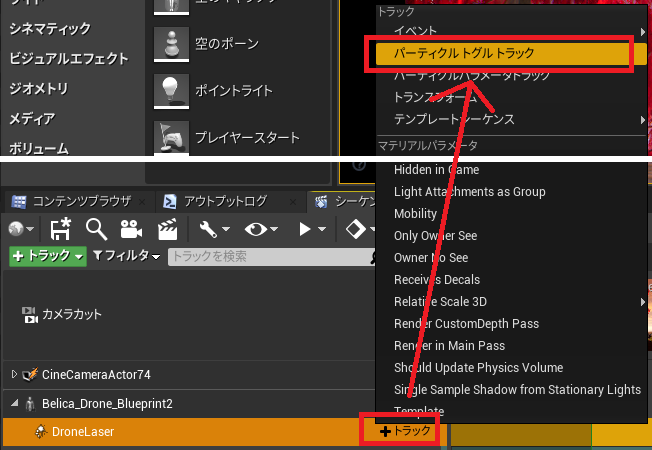
Task: Click the CineCameraActor74 camera icon
Action: pyautogui.click(x=30, y=374)
